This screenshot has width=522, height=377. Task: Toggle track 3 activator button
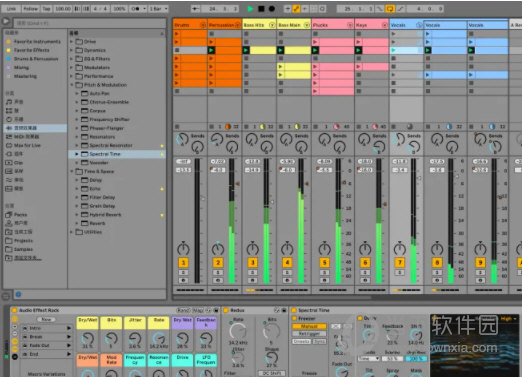click(x=253, y=262)
